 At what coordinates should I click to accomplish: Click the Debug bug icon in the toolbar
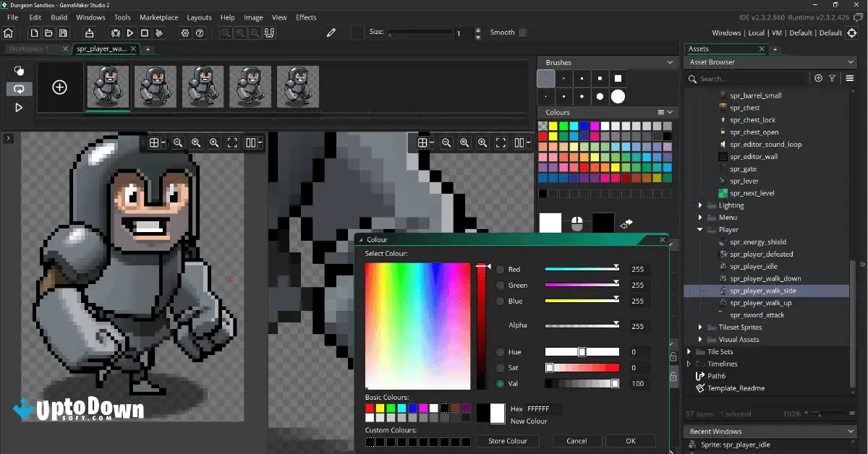coord(115,33)
